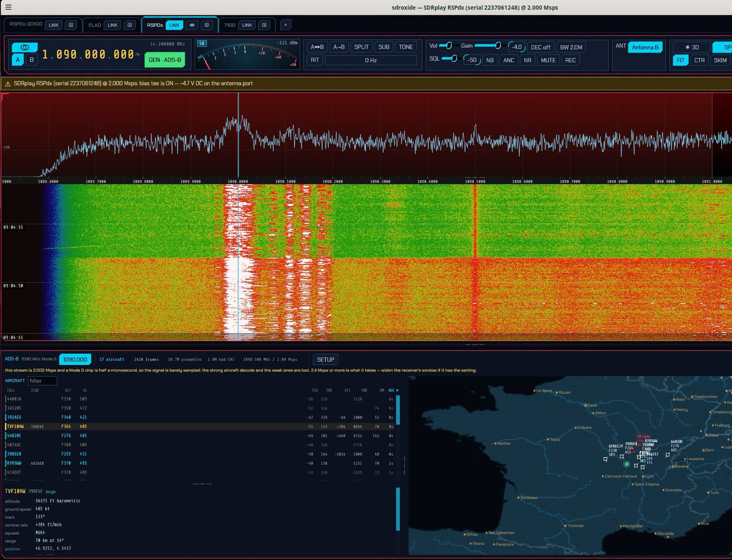The height and width of the screenshot is (560, 732).
Task: Switch spectrum to 3D view
Action: pos(692,47)
